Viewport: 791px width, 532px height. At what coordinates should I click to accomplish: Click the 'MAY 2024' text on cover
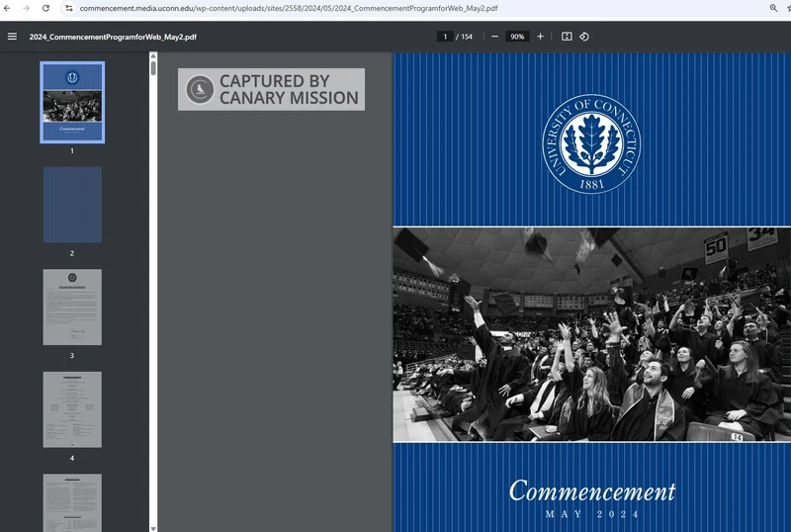(x=591, y=514)
